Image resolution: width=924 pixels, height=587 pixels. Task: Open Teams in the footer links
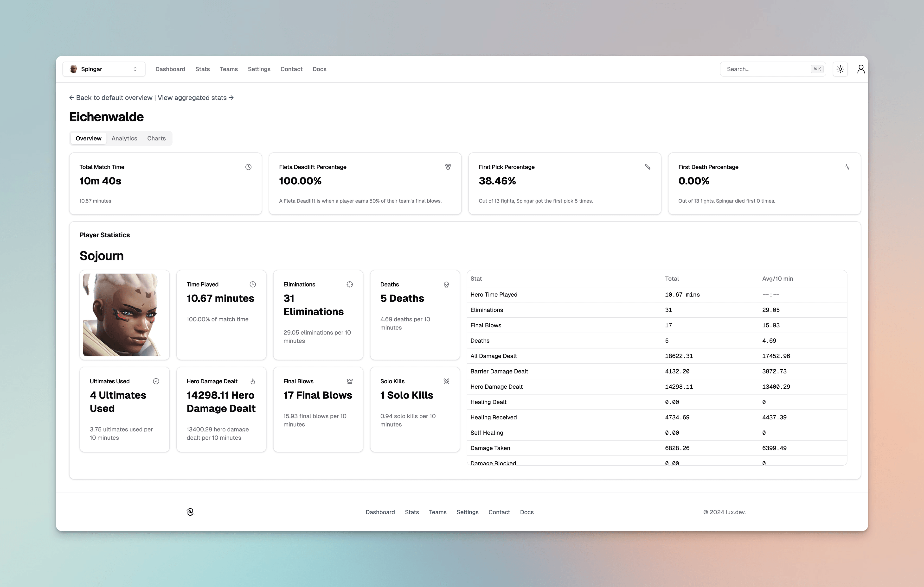(x=437, y=512)
